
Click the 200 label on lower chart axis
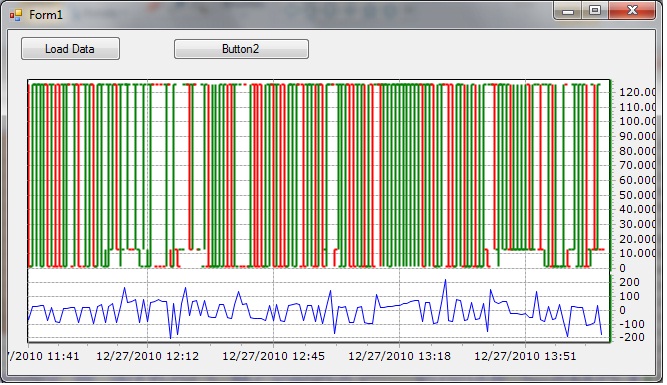(x=629, y=282)
